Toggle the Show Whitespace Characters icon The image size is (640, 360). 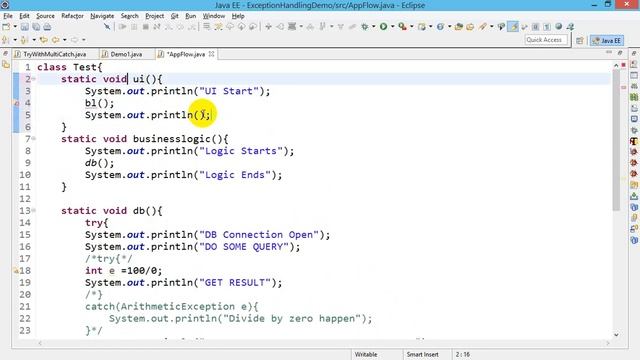pos(547,27)
